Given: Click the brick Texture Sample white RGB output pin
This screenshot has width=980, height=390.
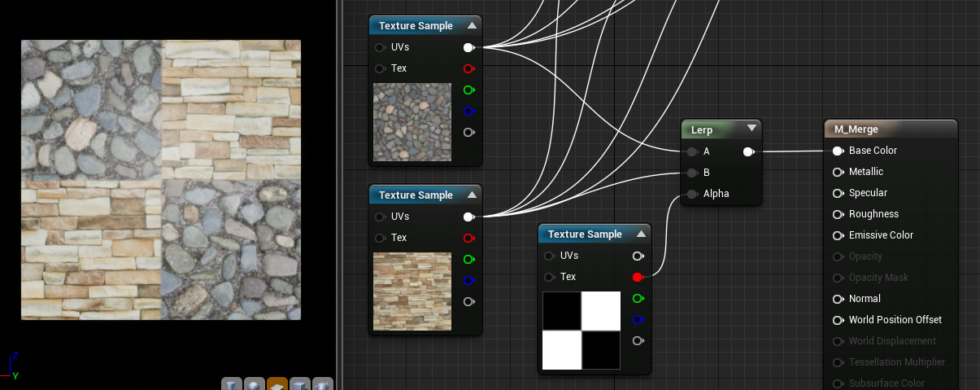Looking at the screenshot, I should coord(468,217).
